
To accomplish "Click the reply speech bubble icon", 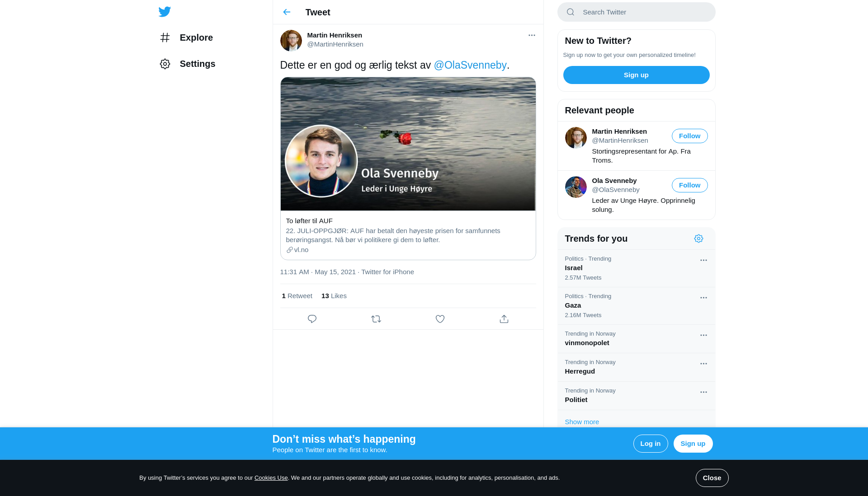I will pos(312,319).
